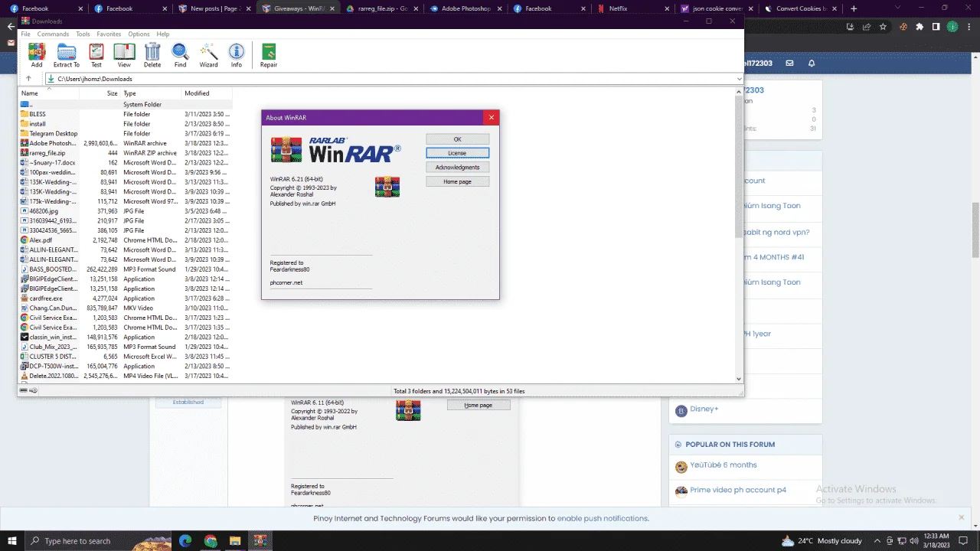Click the enable push notifications link
The height and width of the screenshot is (551, 980).
[x=603, y=518]
